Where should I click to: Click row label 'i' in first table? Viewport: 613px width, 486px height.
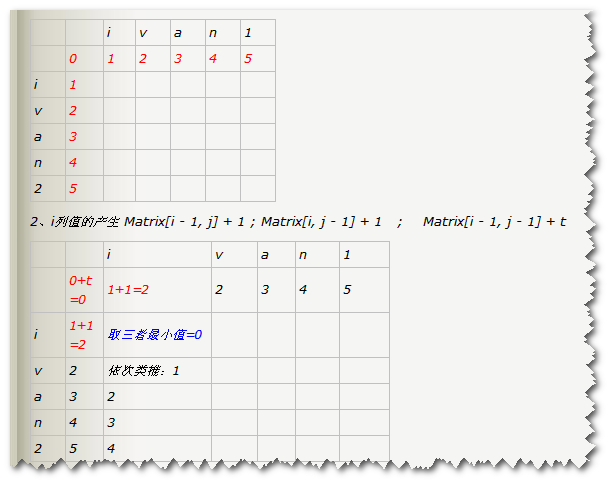(36, 84)
